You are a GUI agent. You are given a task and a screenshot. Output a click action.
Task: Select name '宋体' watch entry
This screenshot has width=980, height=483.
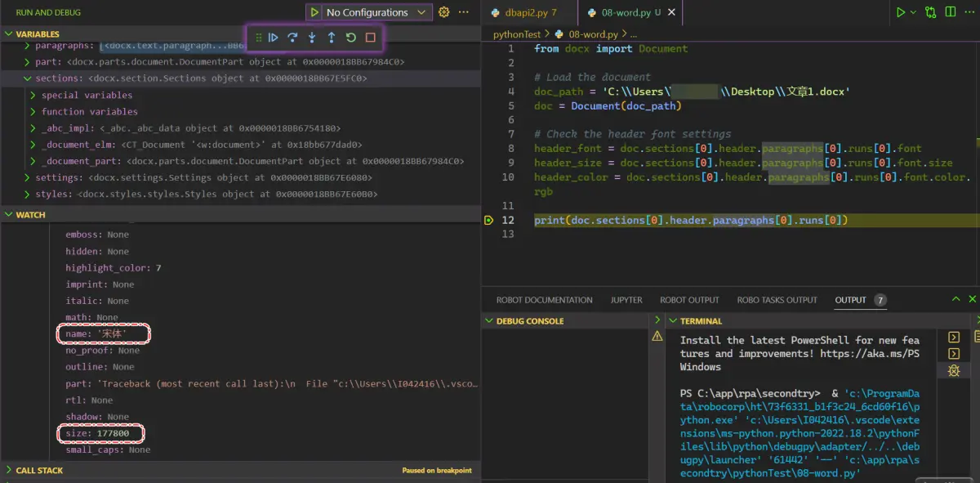click(x=97, y=333)
